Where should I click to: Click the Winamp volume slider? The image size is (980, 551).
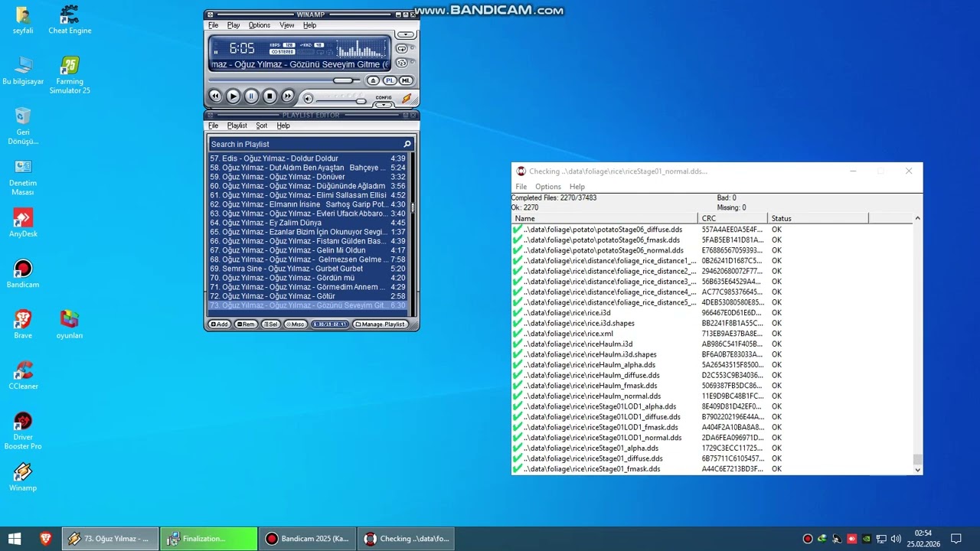[x=361, y=101]
